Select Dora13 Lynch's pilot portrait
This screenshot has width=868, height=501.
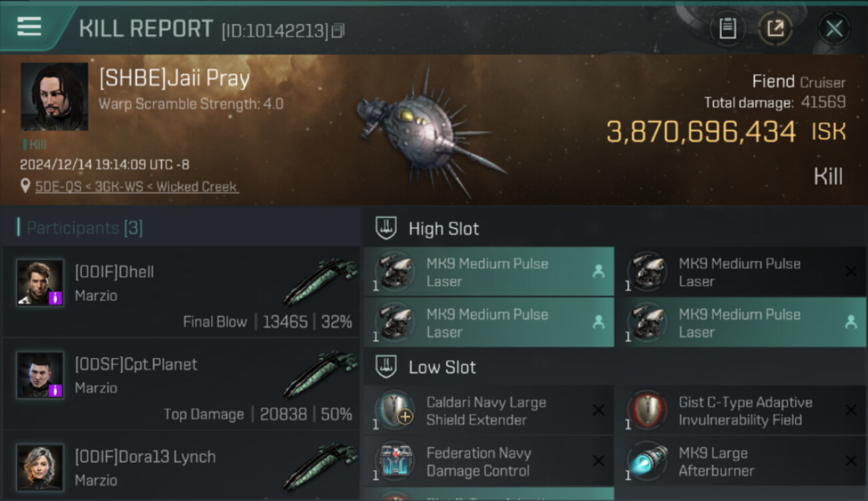tap(40, 467)
